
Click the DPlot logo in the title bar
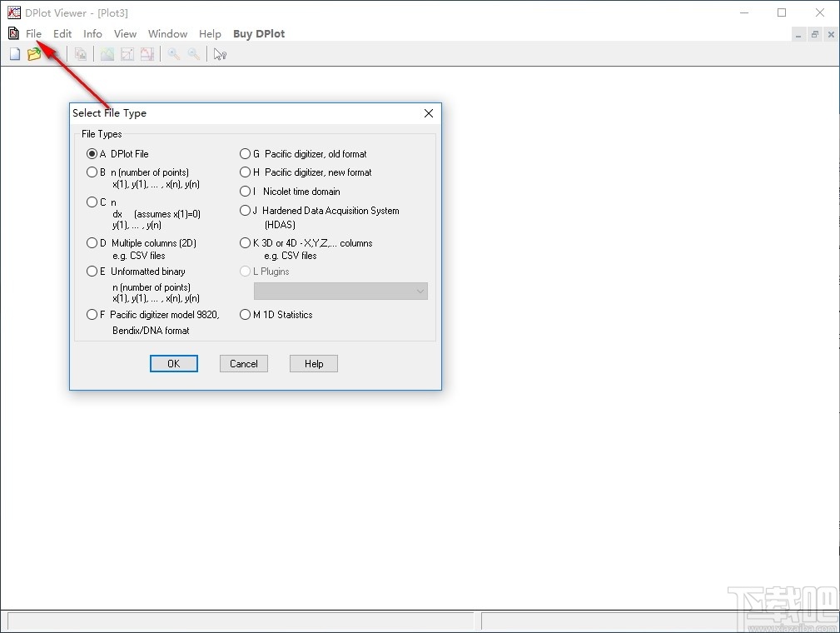11,12
